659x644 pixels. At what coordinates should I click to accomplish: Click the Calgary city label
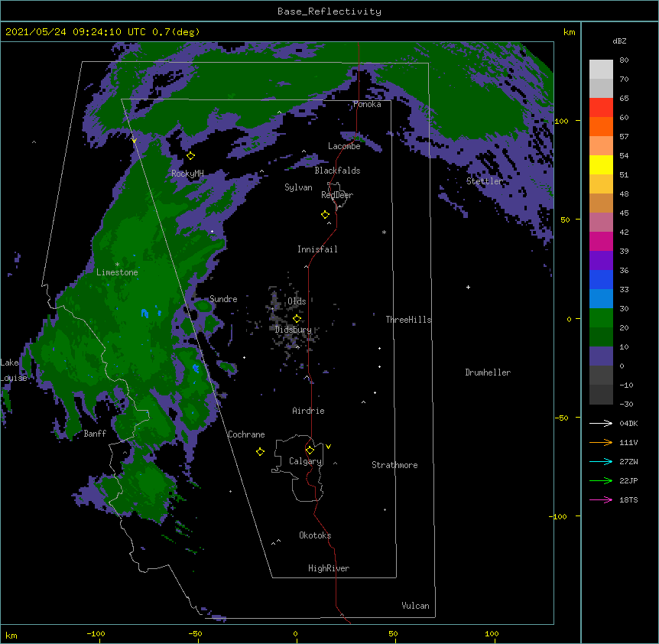(x=305, y=461)
